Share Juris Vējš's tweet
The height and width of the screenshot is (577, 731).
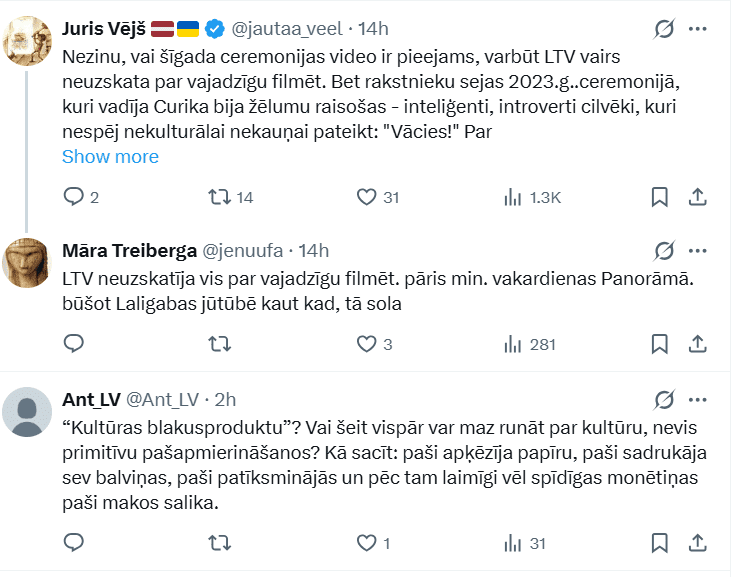point(699,197)
